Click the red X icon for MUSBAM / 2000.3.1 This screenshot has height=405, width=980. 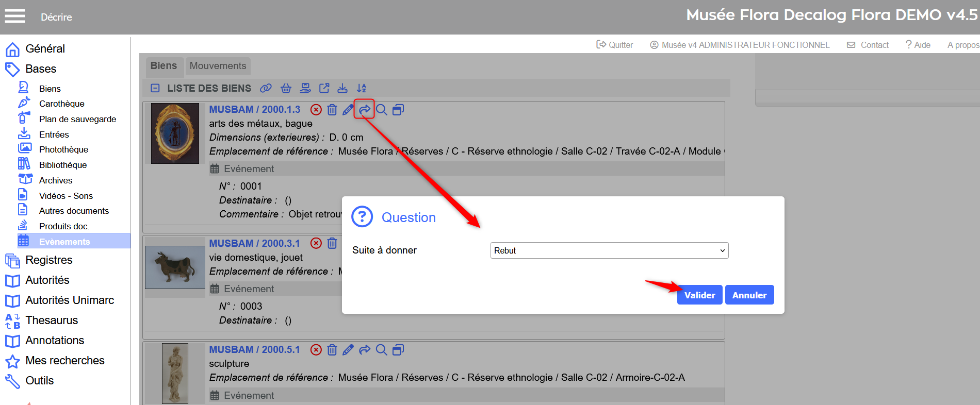(316, 243)
